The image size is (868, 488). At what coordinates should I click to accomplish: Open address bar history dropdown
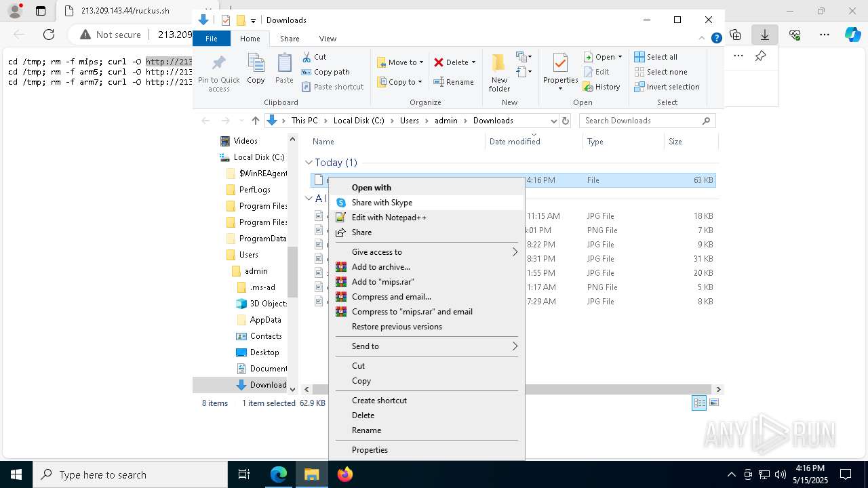[x=553, y=121]
